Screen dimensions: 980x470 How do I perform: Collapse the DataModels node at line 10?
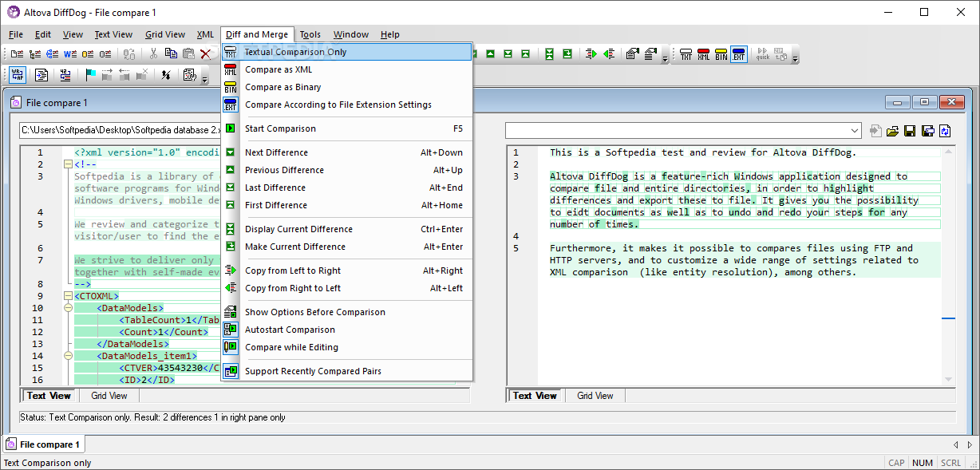click(x=68, y=308)
